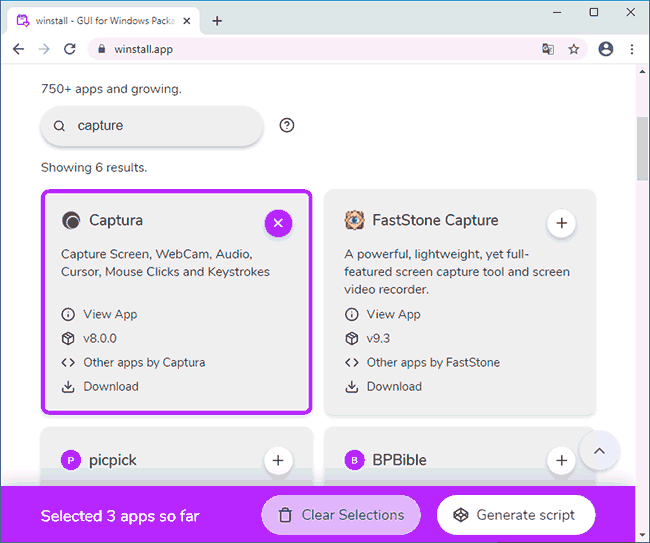
Task: Clear Selections in the bottom bar
Action: pyautogui.click(x=341, y=515)
